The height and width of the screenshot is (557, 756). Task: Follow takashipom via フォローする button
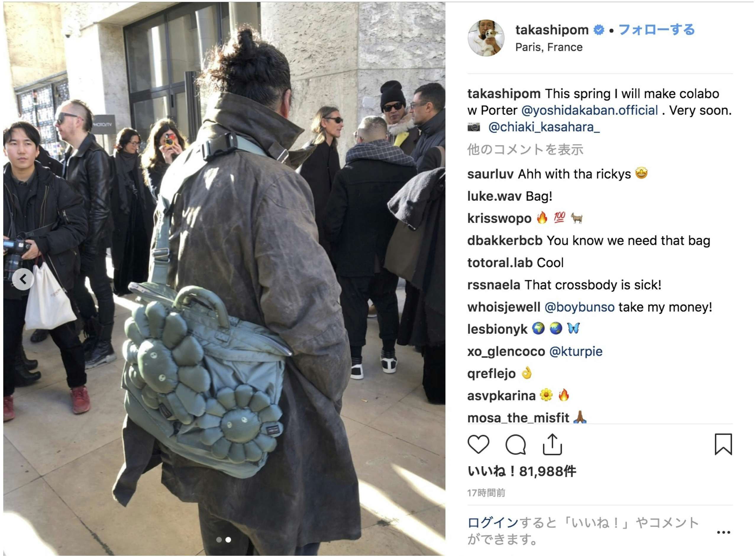click(657, 30)
